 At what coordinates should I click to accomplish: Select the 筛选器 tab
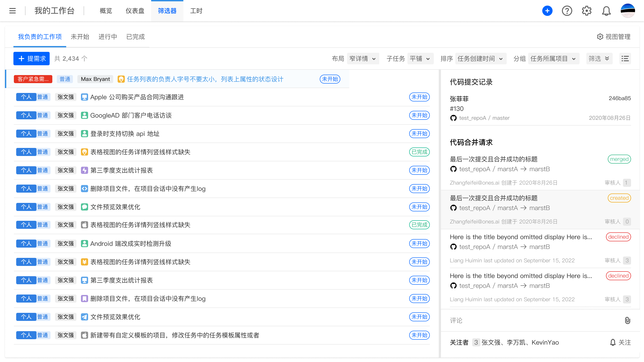tap(167, 11)
